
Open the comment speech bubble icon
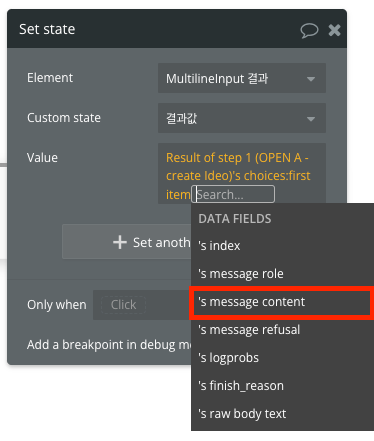[309, 30]
